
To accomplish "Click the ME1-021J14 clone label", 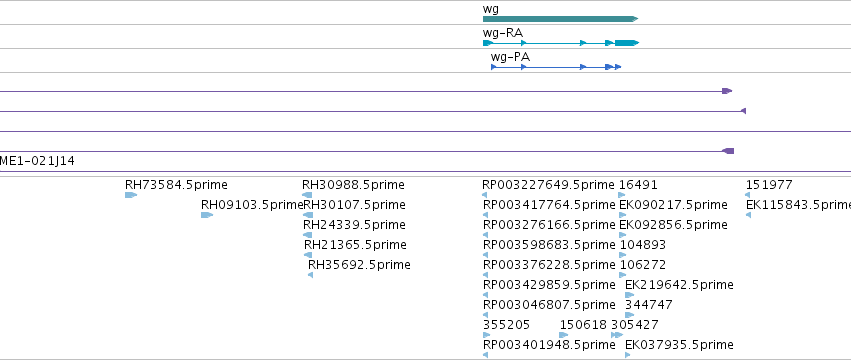I will point(37,161).
